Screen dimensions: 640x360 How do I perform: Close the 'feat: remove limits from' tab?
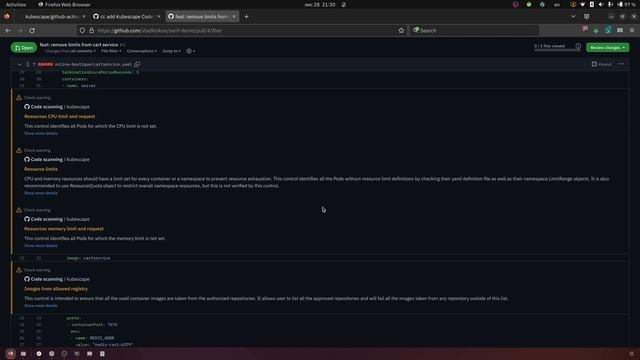point(234,17)
